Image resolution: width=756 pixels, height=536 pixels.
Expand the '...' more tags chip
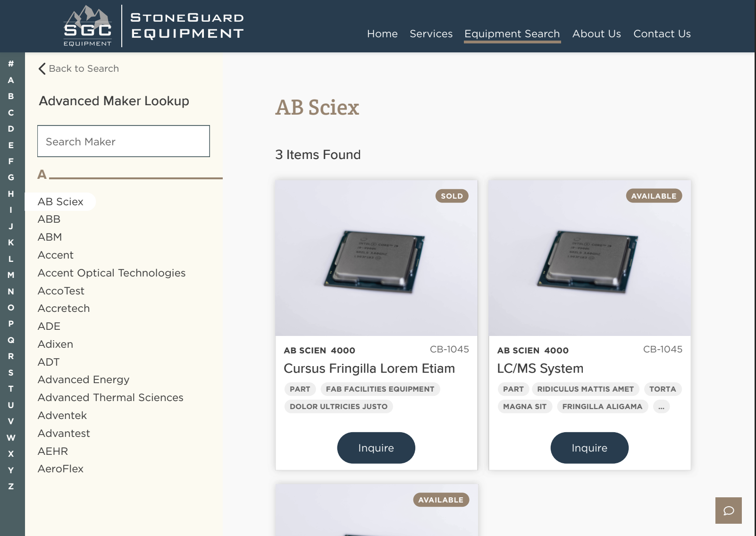(x=661, y=407)
